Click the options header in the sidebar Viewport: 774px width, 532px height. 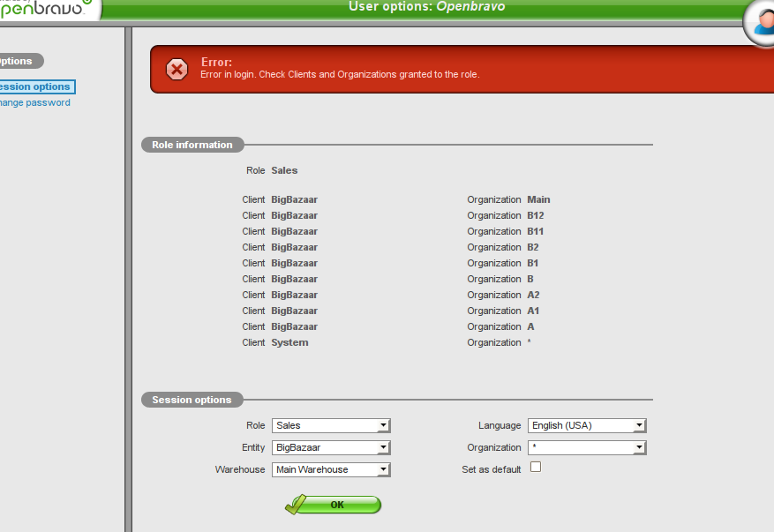18,61
